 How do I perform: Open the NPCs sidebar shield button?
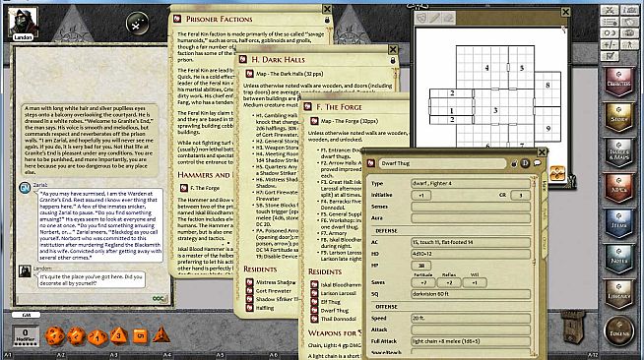[x=618, y=188]
